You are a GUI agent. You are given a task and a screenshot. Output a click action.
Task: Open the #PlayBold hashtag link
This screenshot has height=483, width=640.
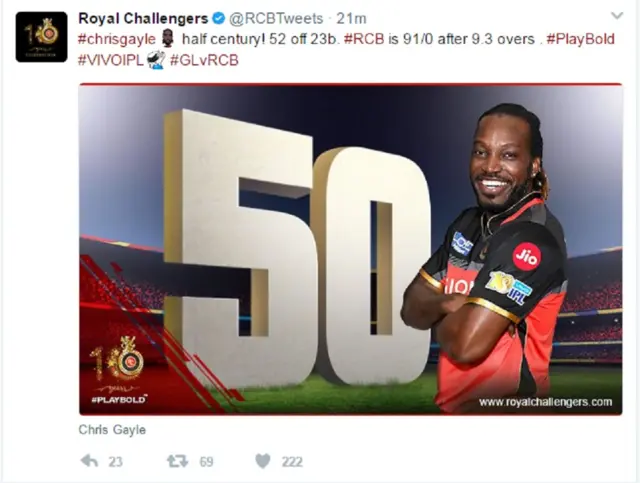coord(580,39)
